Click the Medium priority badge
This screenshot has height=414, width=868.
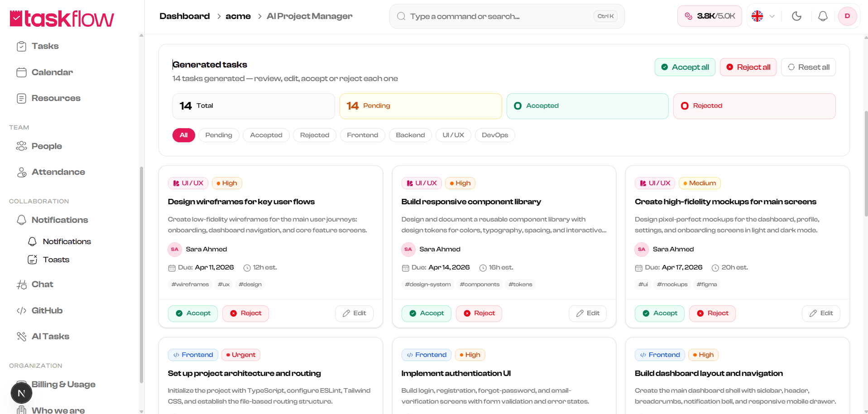(x=700, y=183)
